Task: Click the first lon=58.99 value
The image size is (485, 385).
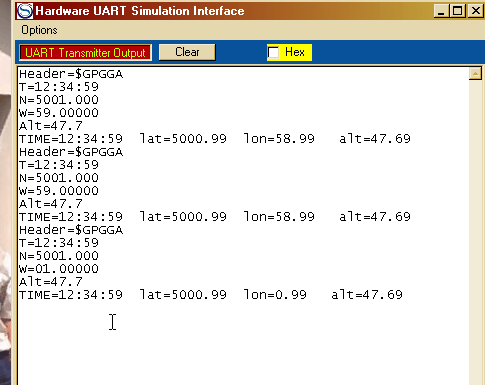Action: [279, 139]
